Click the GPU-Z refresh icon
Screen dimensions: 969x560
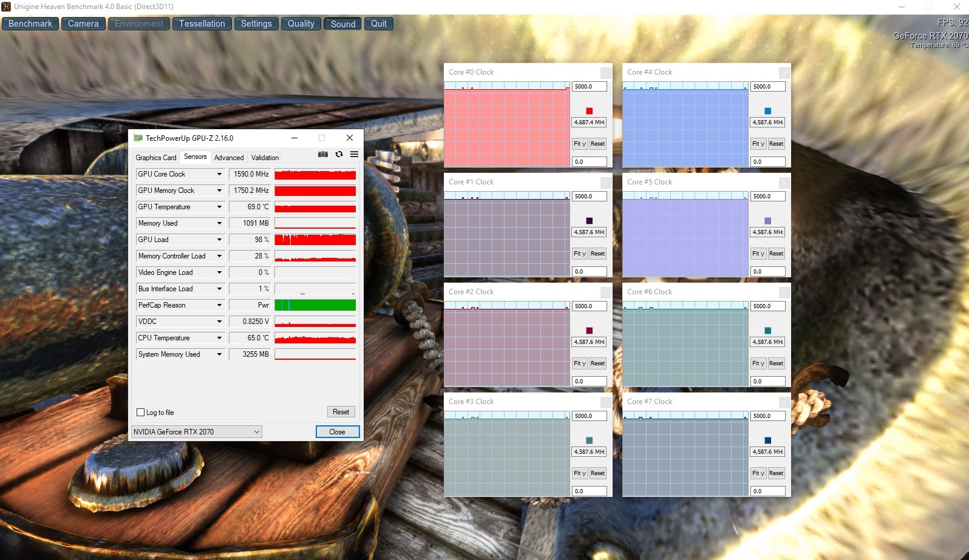(339, 155)
